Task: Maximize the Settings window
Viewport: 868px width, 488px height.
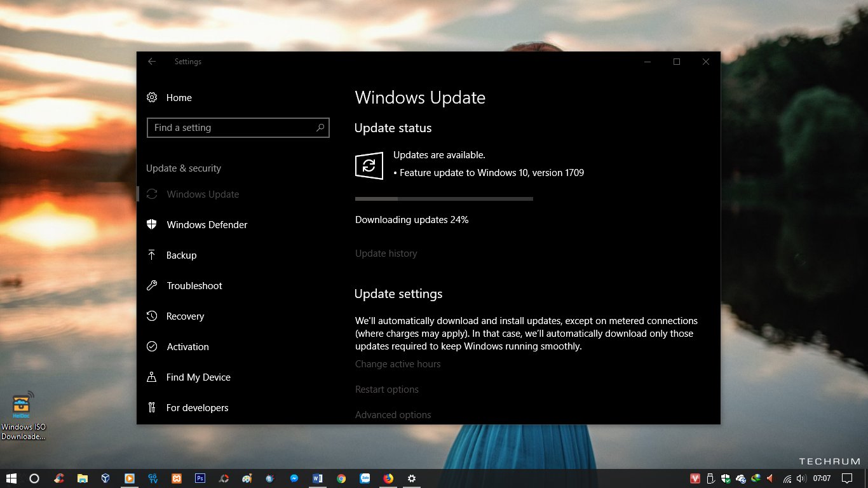Action: [x=677, y=62]
